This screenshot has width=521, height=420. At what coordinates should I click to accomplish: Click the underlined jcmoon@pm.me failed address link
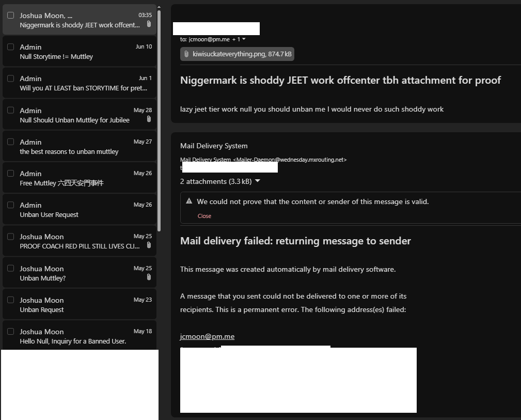click(207, 337)
